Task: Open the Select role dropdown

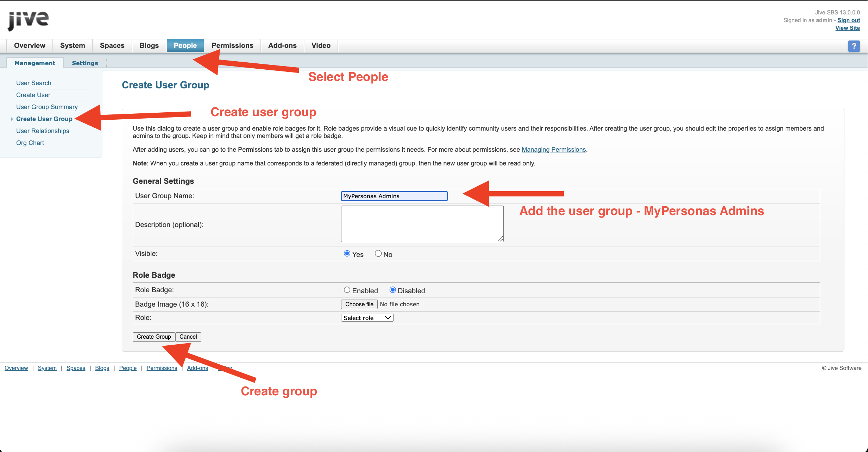Action: (x=367, y=318)
